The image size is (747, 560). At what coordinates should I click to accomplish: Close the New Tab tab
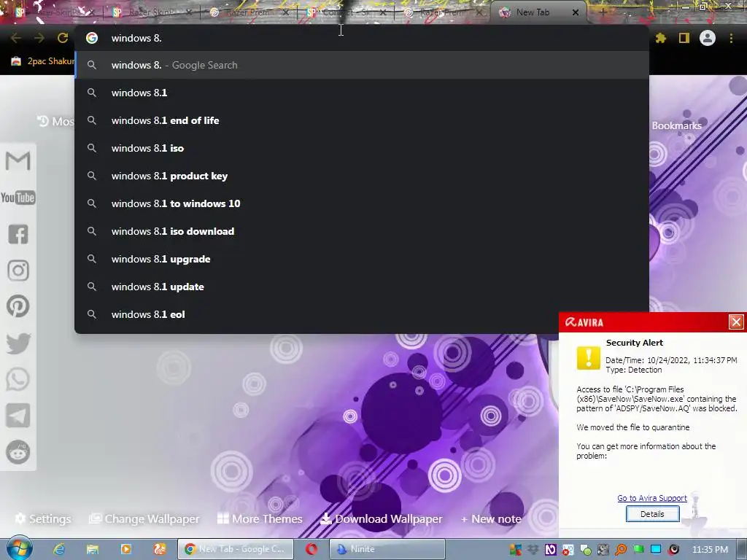(576, 12)
